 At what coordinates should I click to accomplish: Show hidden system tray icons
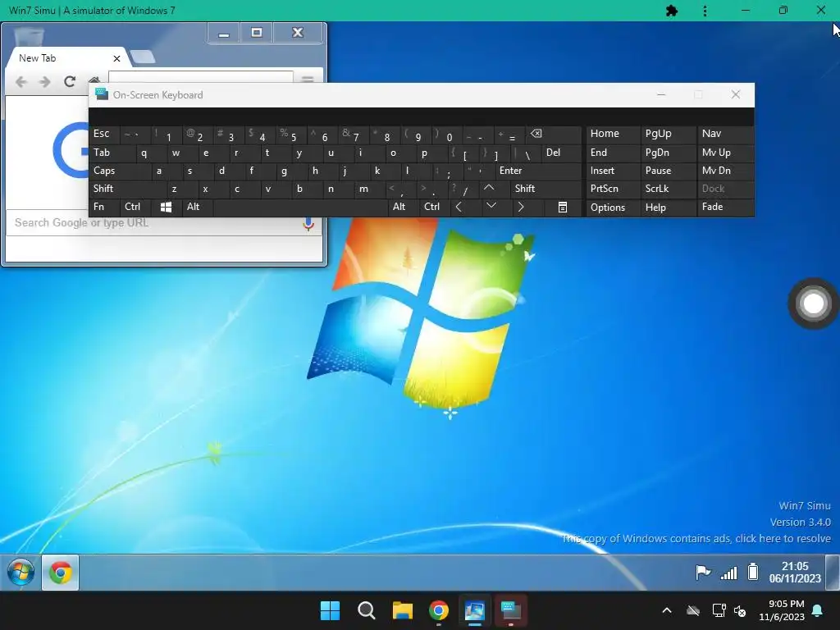pyautogui.click(x=667, y=610)
